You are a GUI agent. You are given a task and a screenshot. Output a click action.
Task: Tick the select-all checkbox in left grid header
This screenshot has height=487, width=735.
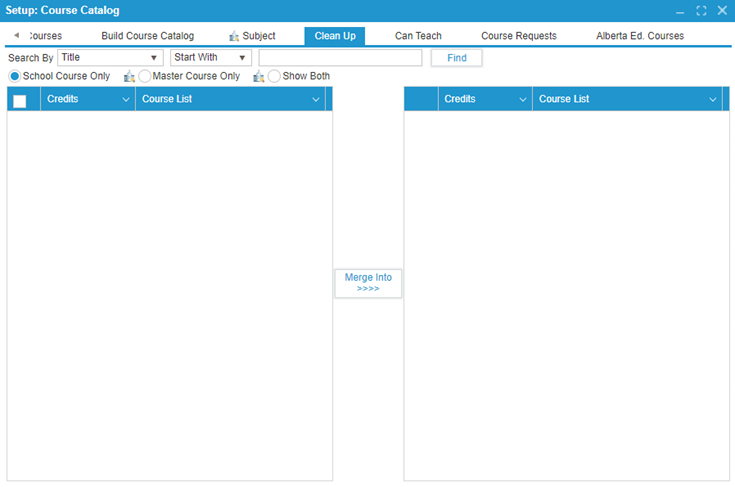20,100
